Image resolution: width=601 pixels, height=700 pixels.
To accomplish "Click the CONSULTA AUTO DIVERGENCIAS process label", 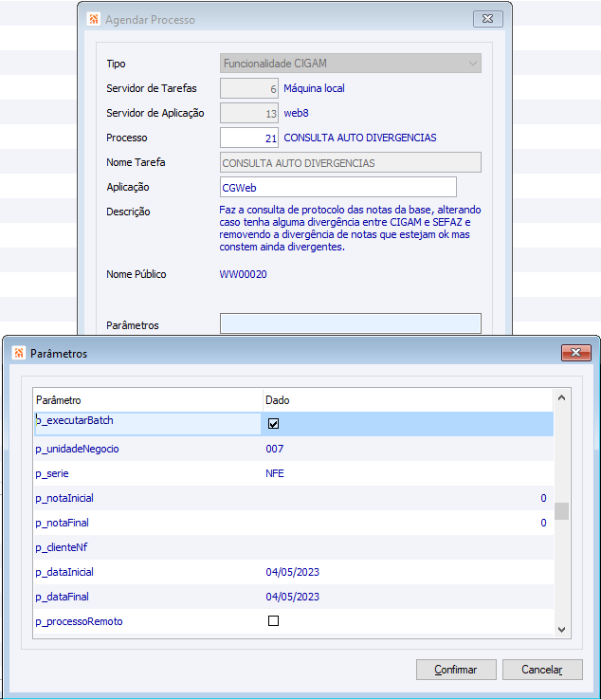I will [x=360, y=138].
